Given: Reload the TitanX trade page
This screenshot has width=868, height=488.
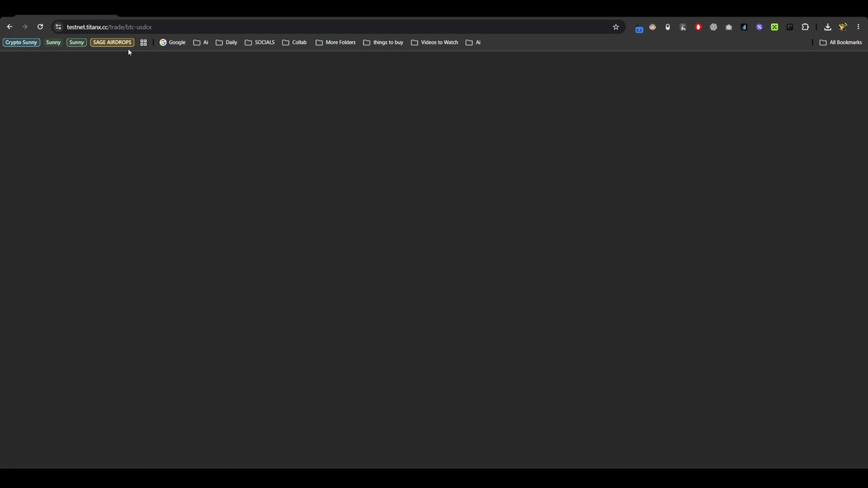Looking at the screenshot, I should (x=40, y=27).
